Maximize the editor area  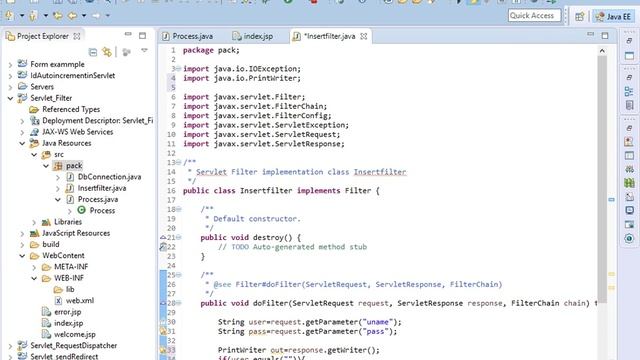coord(605,36)
